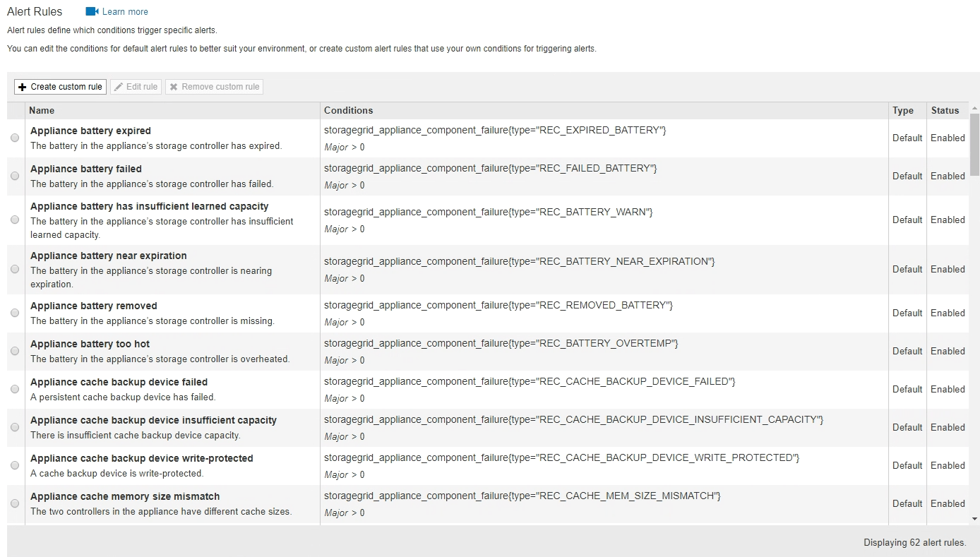Click the plus icon on Create custom rule

(22, 87)
